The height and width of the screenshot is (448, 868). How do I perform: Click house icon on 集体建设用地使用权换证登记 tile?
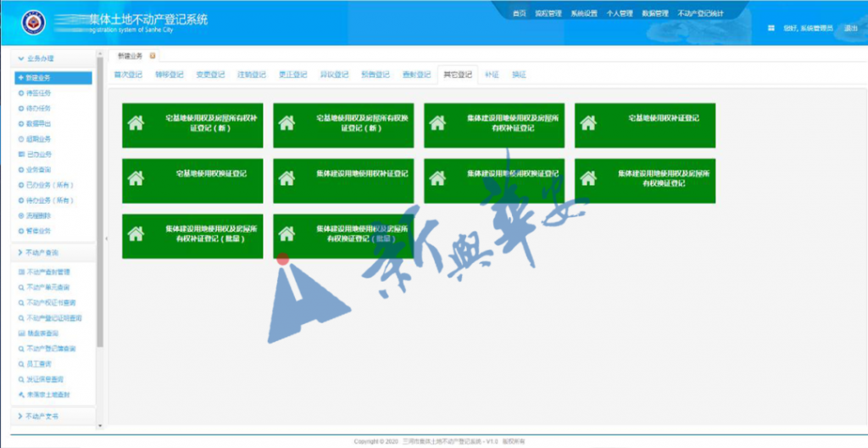coord(437,179)
